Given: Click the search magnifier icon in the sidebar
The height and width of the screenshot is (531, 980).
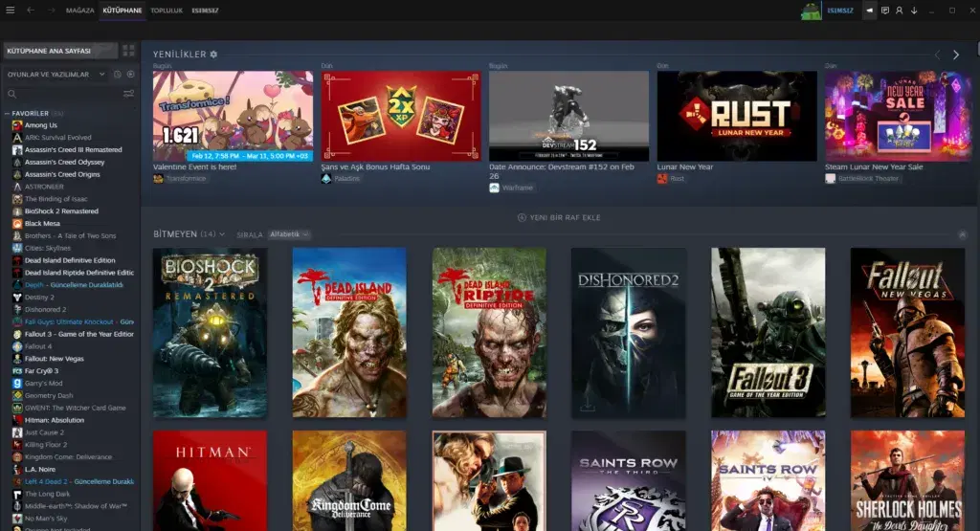Looking at the screenshot, I should pyautogui.click(x=11, y=94).
